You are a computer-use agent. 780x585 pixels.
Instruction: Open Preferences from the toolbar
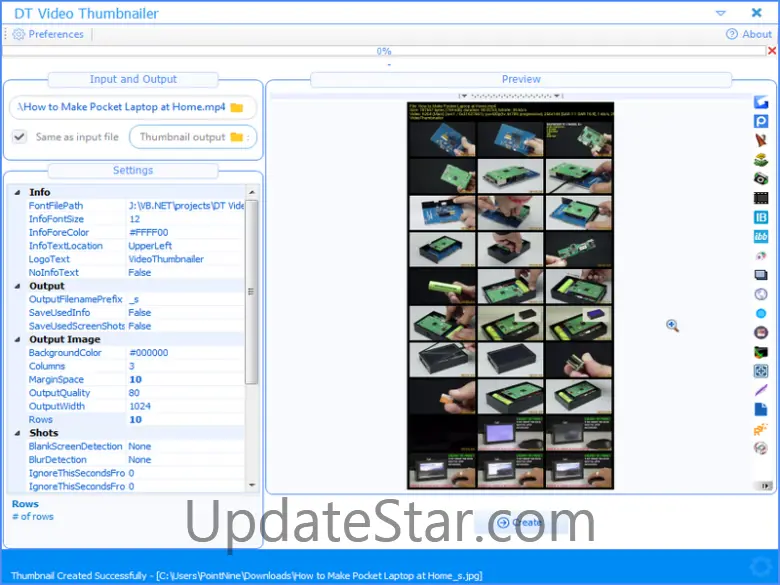click(x=48, y=34)
